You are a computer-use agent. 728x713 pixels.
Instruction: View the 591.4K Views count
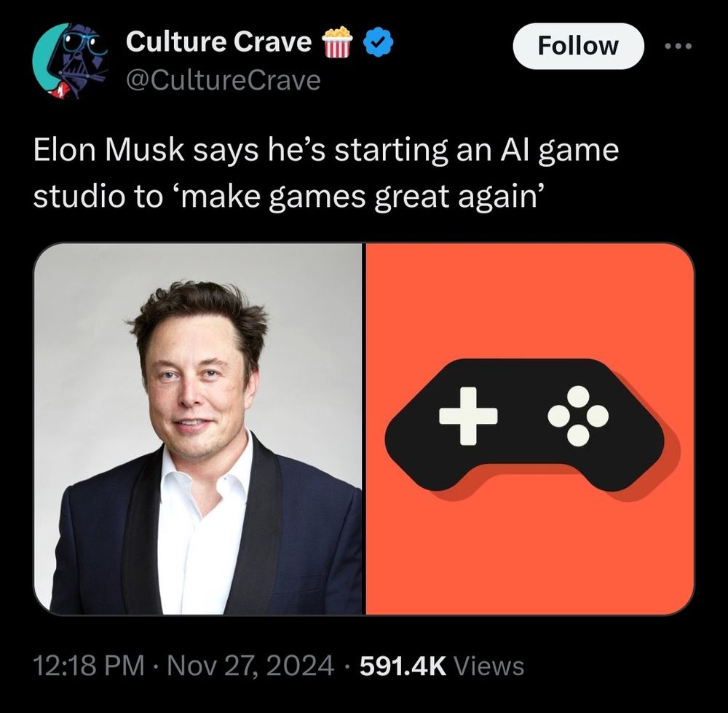442,666
